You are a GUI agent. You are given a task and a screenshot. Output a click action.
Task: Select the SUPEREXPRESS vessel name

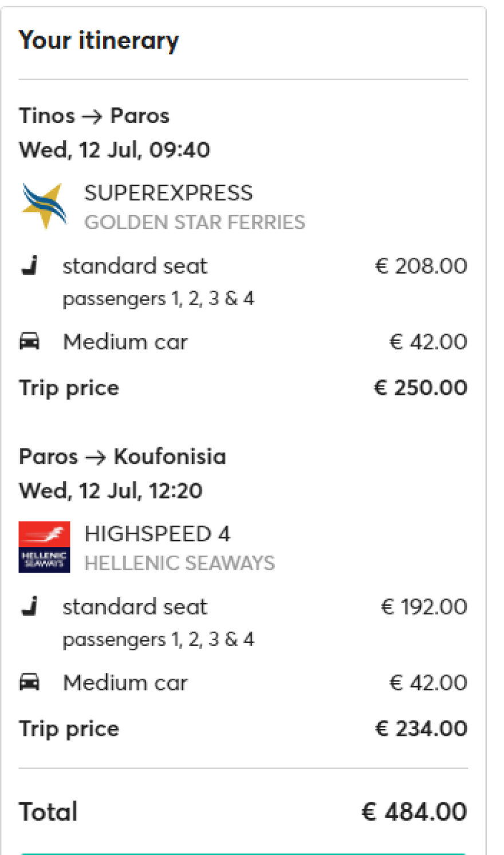click(168, 193)
